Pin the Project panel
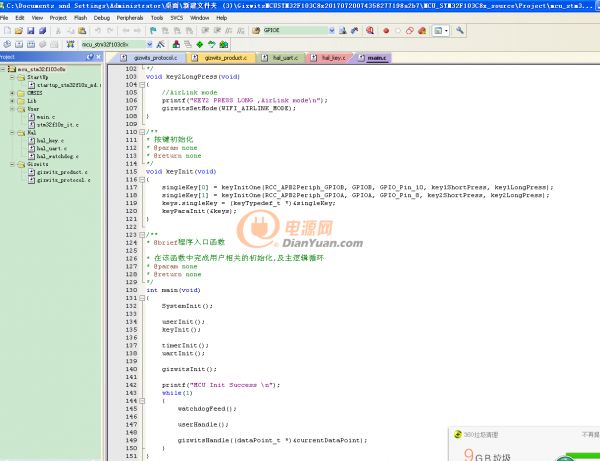Viewport: 600px width, 461px height. click(x=90, y=57)
